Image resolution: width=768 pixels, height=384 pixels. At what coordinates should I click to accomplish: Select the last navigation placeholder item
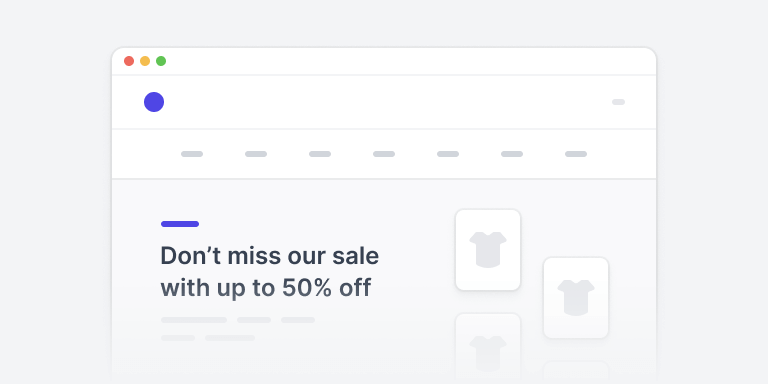576,154
